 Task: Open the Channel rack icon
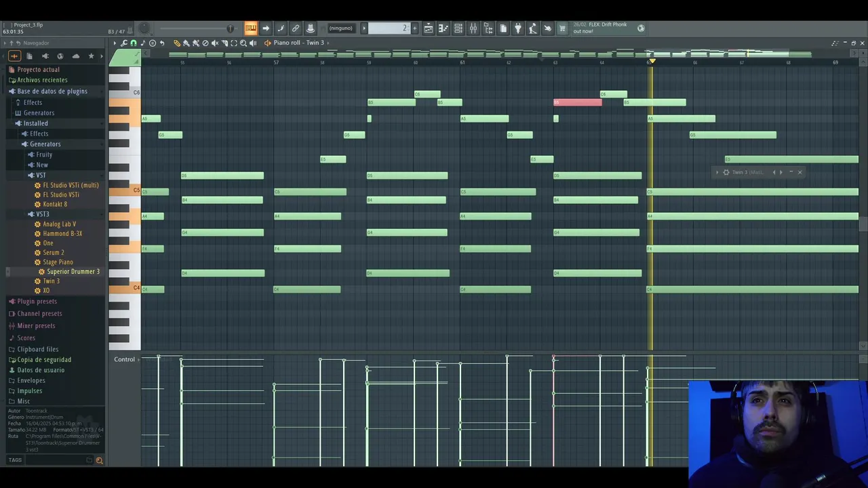[458, 28]
